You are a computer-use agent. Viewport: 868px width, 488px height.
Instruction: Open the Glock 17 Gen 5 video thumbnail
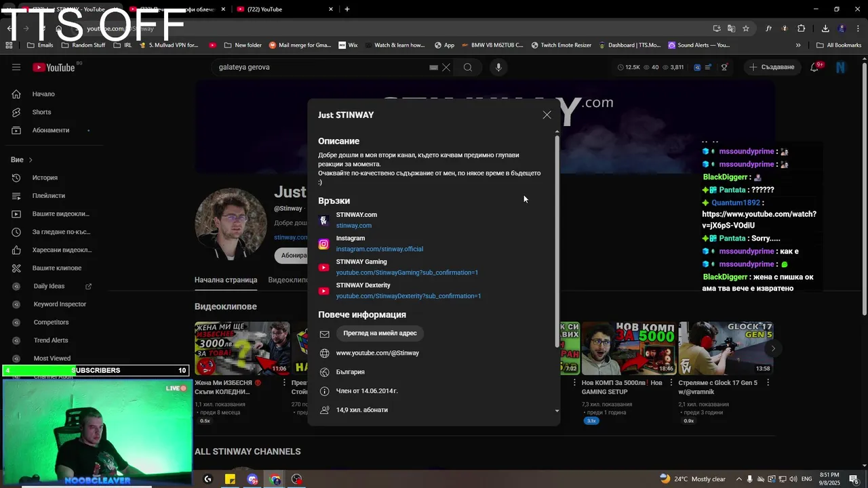coord(726,348)
